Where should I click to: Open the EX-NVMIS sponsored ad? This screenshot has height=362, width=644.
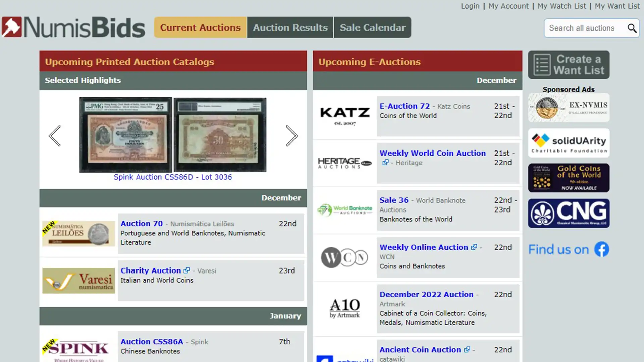click(569, 108)
